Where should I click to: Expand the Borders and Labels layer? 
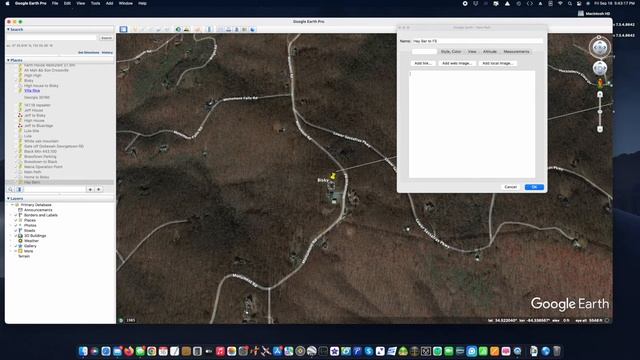click(x=11, y=215)
